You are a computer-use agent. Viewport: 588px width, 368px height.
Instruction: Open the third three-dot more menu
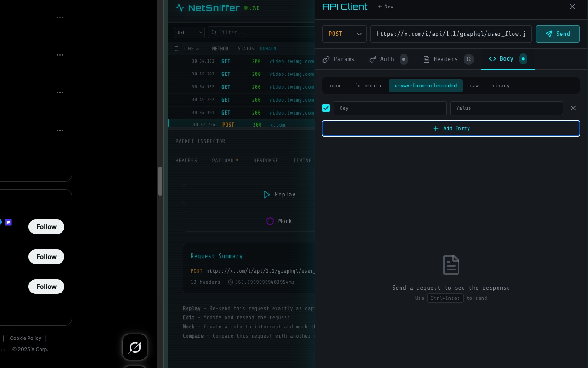tap(60, 92)
